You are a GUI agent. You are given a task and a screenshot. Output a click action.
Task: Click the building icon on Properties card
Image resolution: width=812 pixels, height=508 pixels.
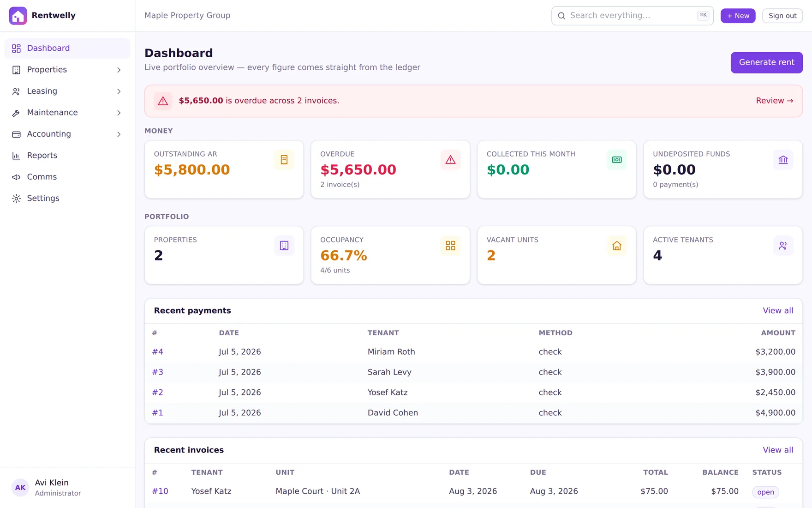pos(284,246)
